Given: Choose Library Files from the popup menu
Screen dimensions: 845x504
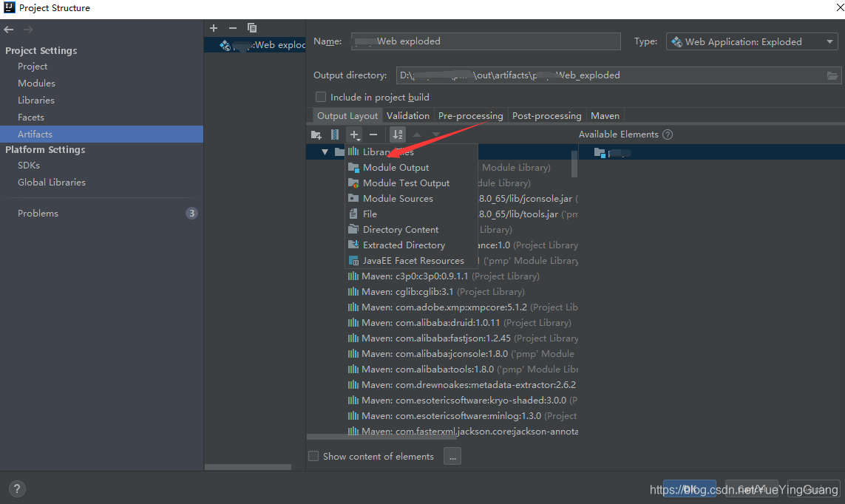Looking at the screenshot, I should pyautogui.click(x=411, y=152).
